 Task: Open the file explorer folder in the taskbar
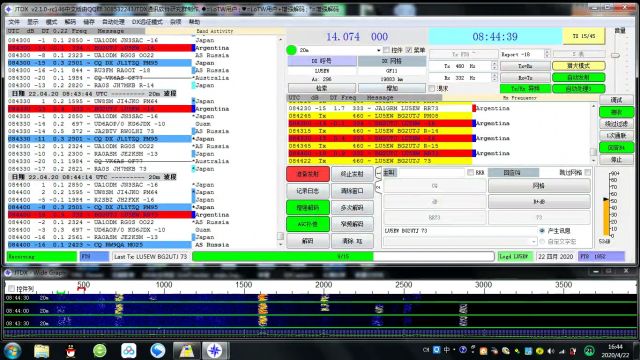pyautogui.click(x=42, y=351)
